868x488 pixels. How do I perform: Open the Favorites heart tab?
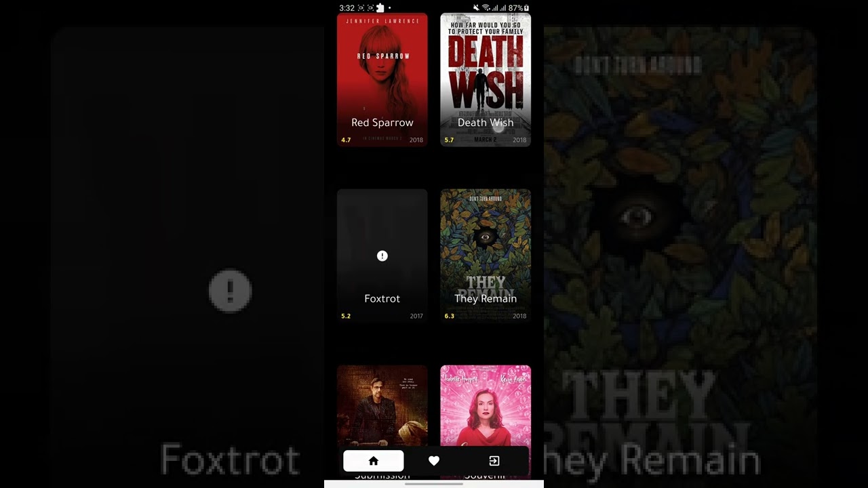coord(434,461)
